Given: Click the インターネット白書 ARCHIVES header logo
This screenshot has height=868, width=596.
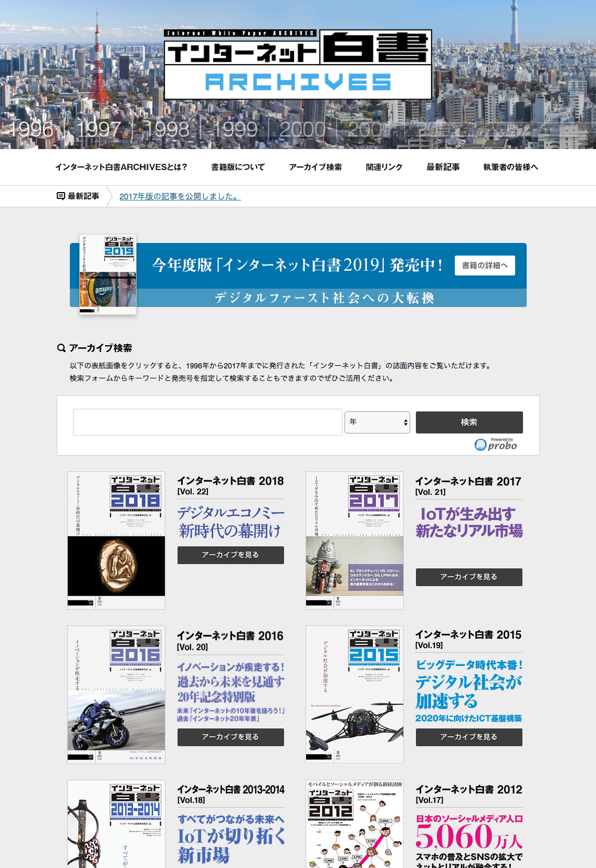Looking at the screenshot, I should pos(298,65).
